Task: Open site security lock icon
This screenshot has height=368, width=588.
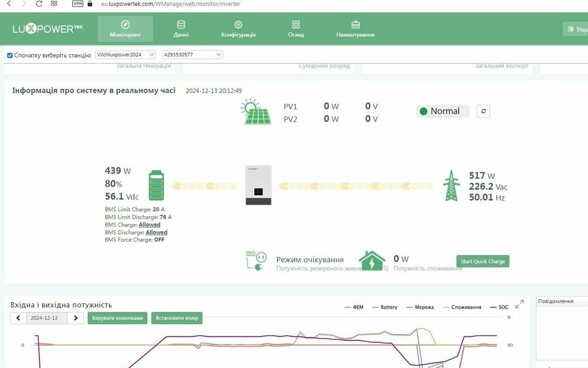Action: click(89, 4)
